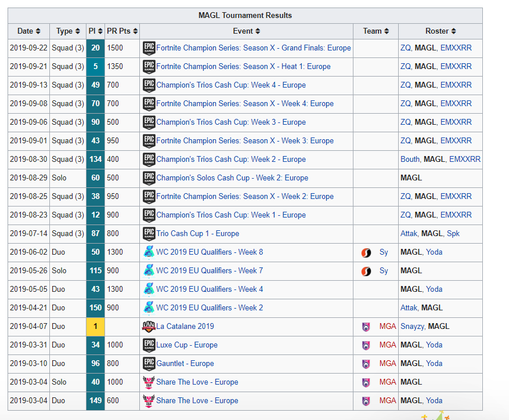Click World Cup icon beside WC Qualifiers Week 4
This screenshot has height=420, width=509.
(149, 289)
